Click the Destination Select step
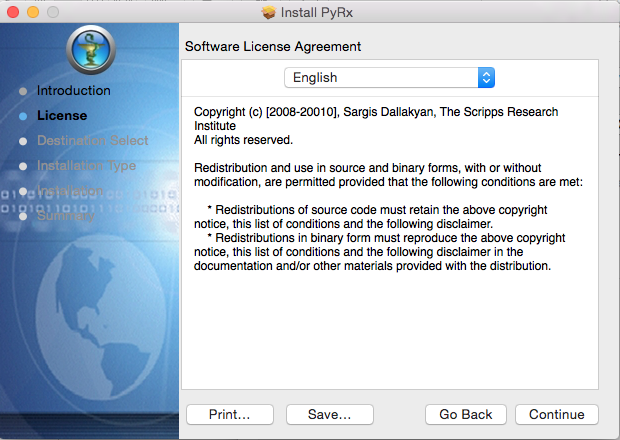This screenshot has height=440, width=620. pyautogui.click(x=93, y=140)
